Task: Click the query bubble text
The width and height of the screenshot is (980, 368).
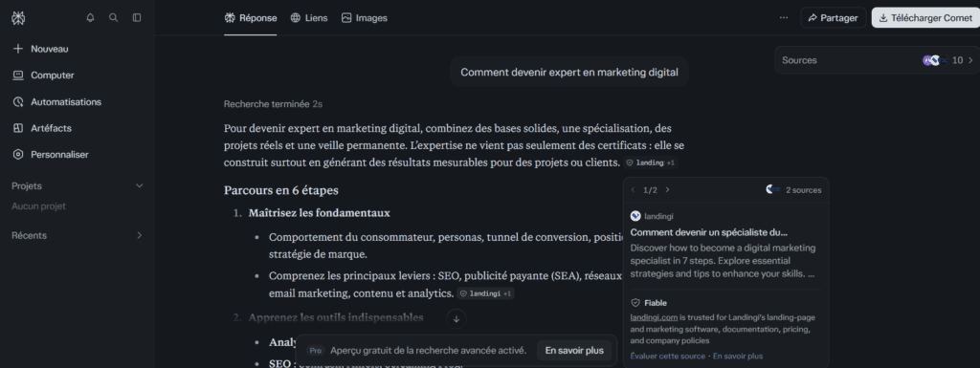Action: pos(569,73)
